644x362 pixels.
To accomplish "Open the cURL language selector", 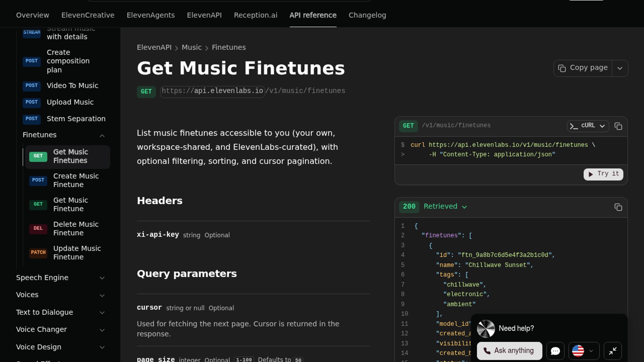I will pos(588,126).
